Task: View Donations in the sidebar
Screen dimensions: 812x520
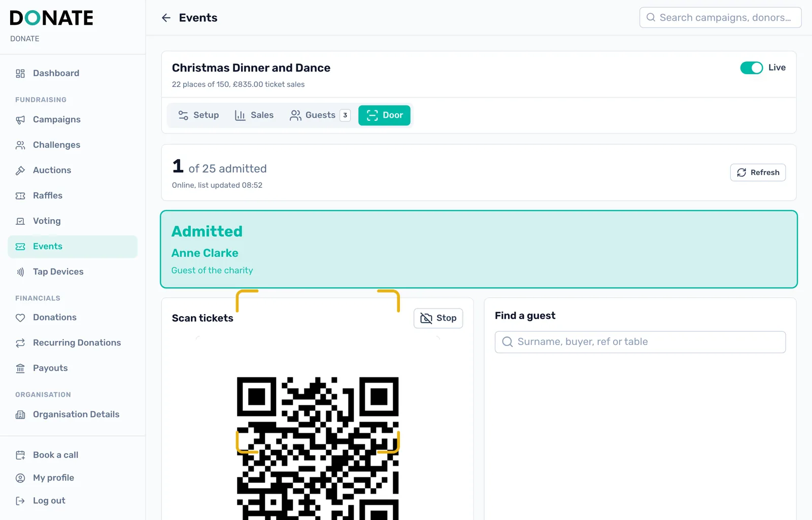Action: [x=73, y=318]
